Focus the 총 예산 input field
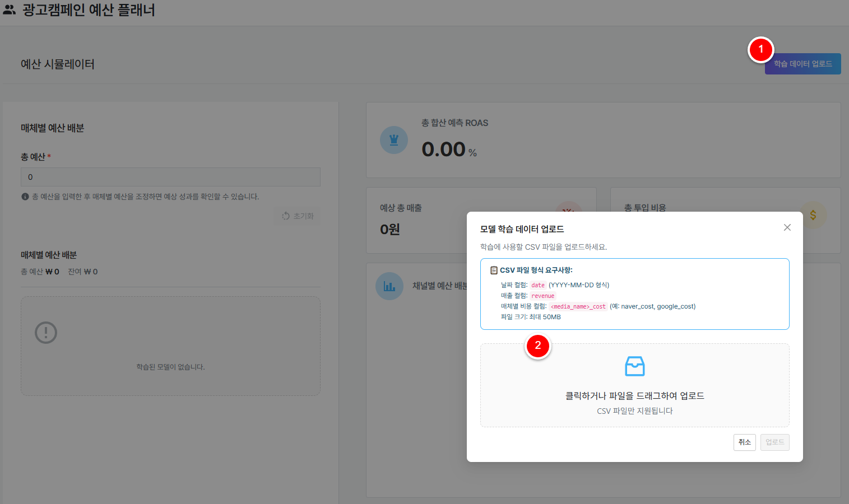849x504 pixels. pyautogui.click(x=170, y=177)
